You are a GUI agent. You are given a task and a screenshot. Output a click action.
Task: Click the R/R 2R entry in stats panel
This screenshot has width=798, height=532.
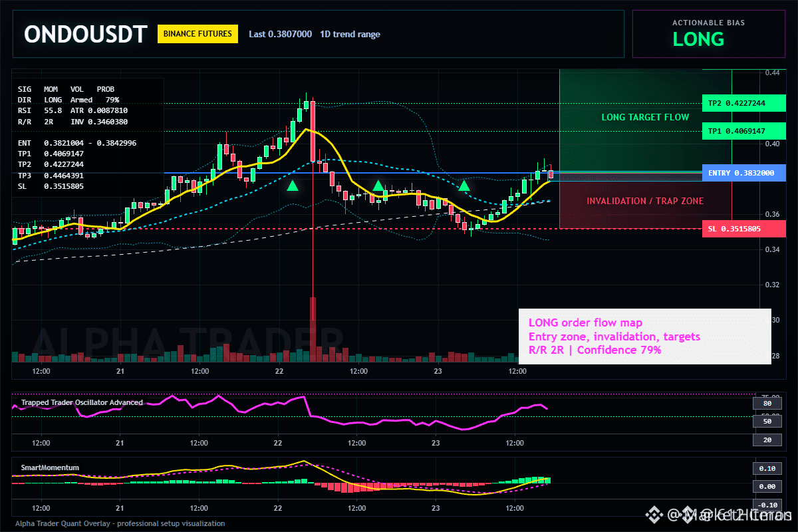[35, 122]
